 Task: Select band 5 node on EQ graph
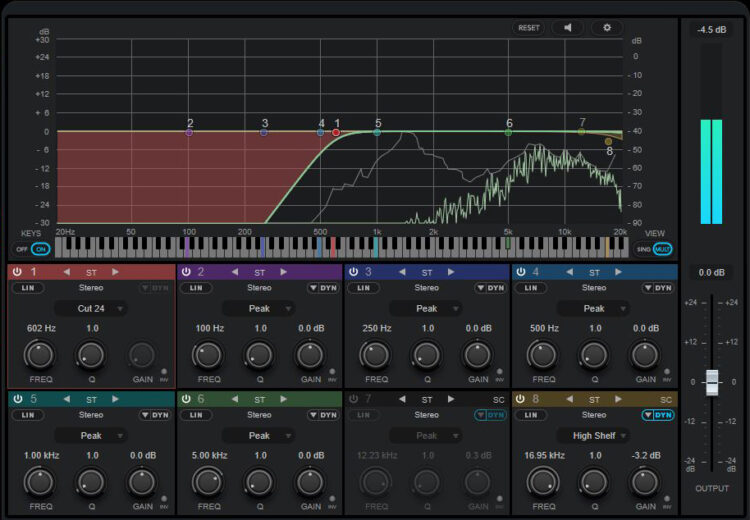[377, 133]
